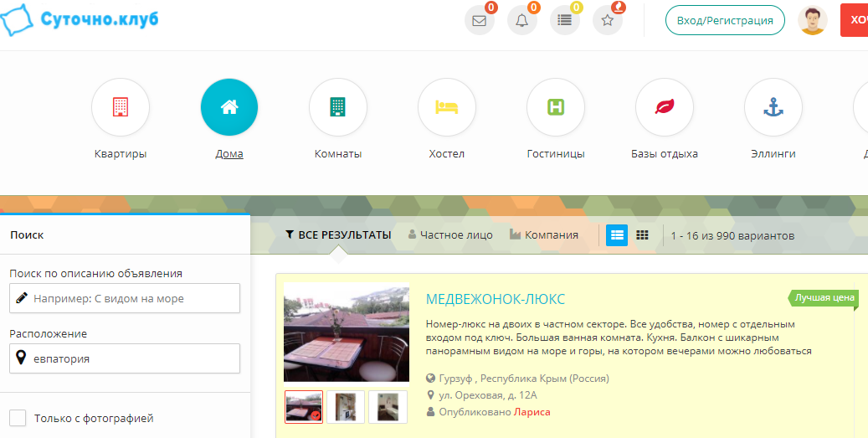The height and width of the screenshot is (438, 868).
Task: Click the Дома label
Action: tap(229, 154)
